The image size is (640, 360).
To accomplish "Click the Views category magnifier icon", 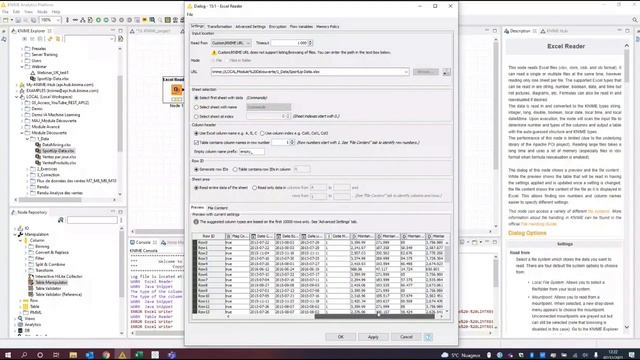I will point(20,318).
